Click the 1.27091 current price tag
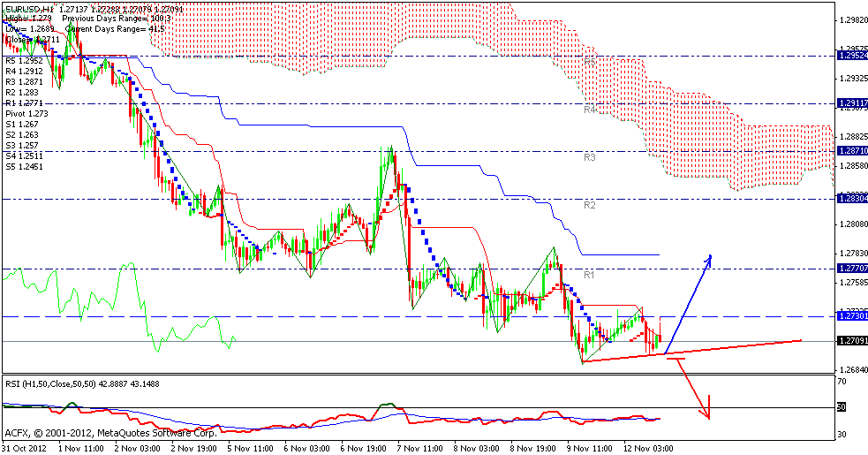The height and width of the screenshot is (455, 868). [851, 341]
